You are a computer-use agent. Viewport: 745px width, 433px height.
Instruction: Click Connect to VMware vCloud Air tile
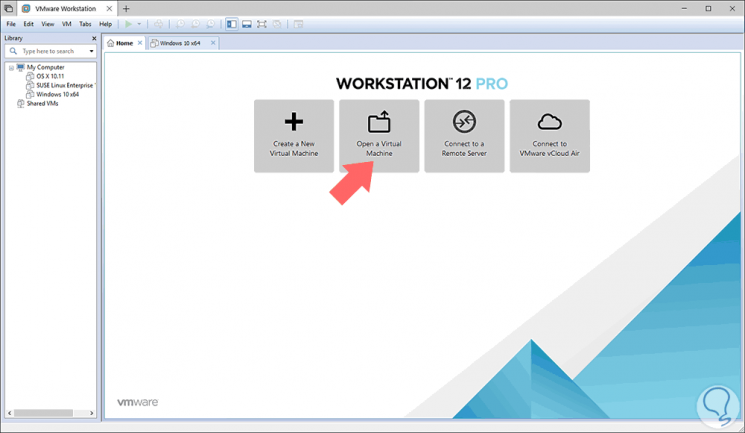pos(550,136)
